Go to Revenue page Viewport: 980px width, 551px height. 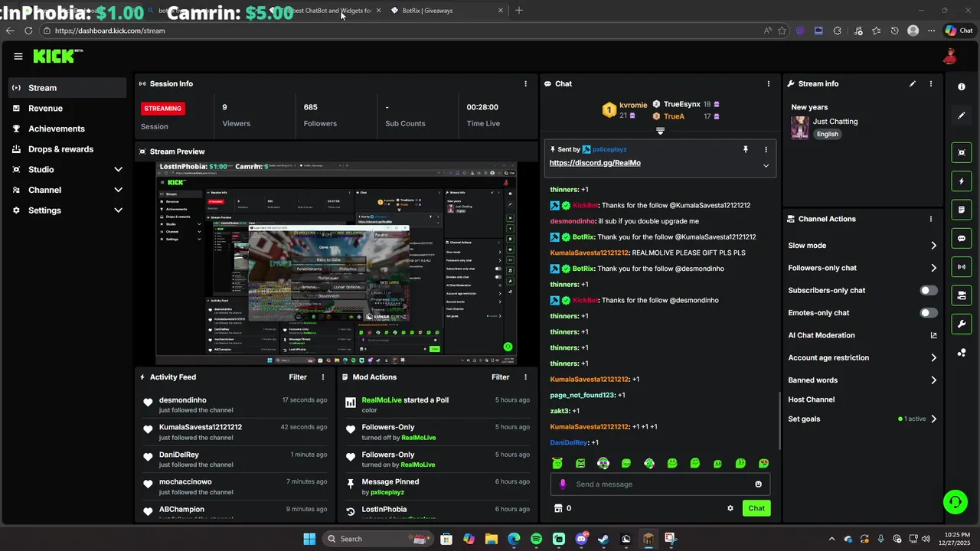tap(67, 109)
